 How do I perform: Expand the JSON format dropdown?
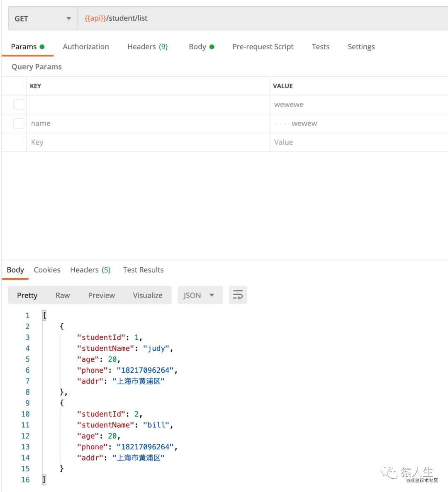click(200, 295)
